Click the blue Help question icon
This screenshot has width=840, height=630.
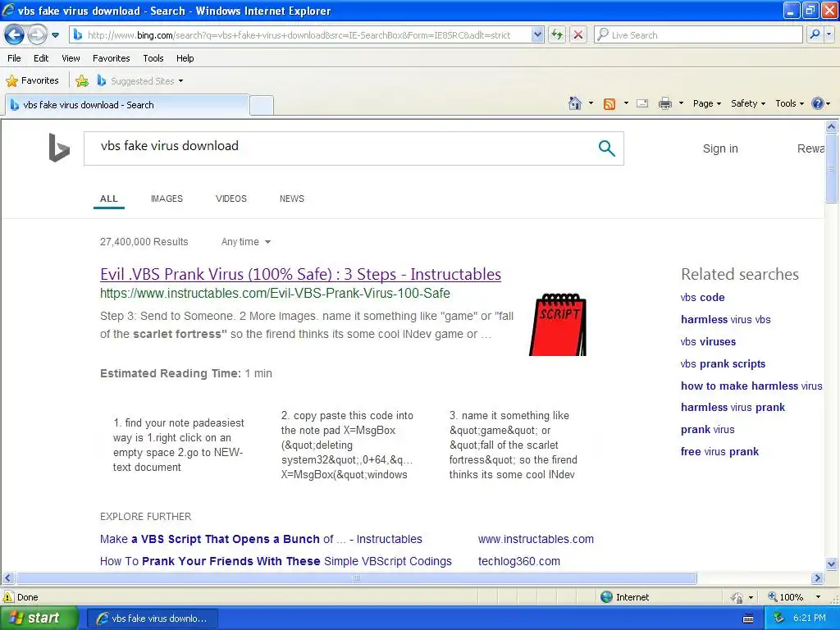tap(818, 103)
